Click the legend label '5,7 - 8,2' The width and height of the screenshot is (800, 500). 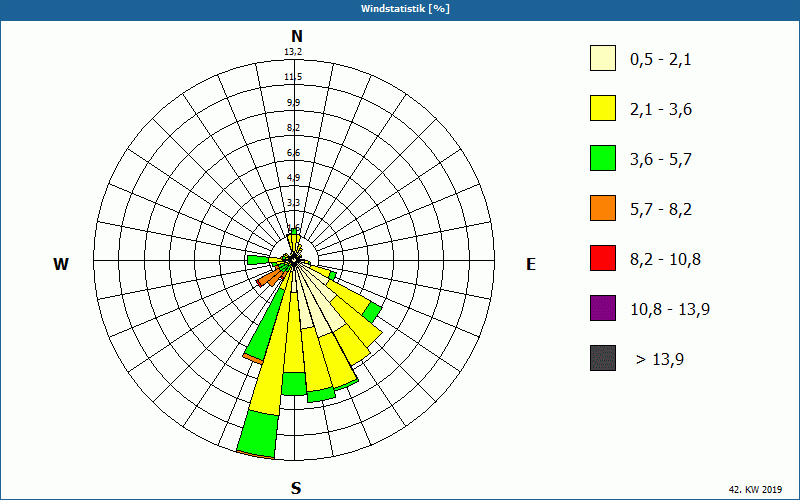pos(661,210)
